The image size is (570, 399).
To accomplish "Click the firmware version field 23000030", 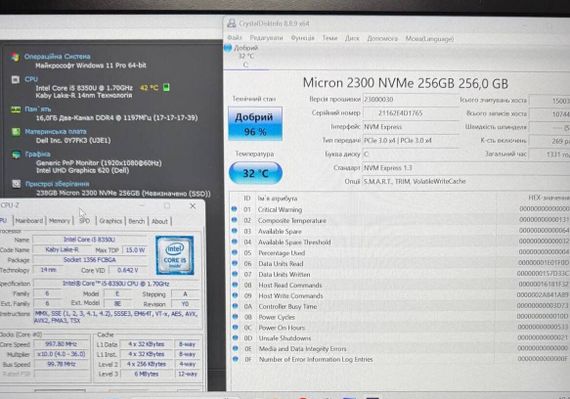I will click(410, 100).
